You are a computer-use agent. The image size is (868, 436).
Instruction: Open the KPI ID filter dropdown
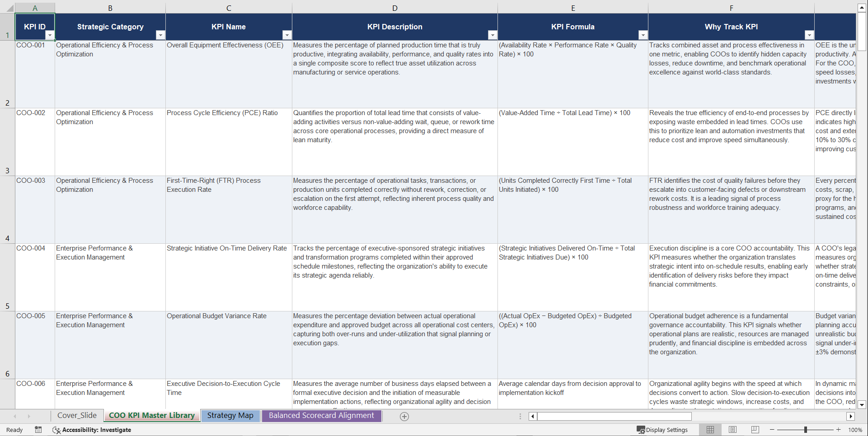[50, 35]
